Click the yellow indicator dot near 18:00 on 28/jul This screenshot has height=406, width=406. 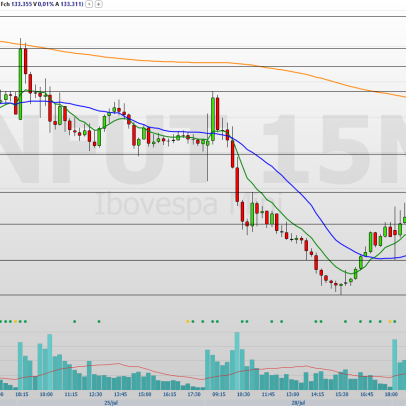pos(390,321)
